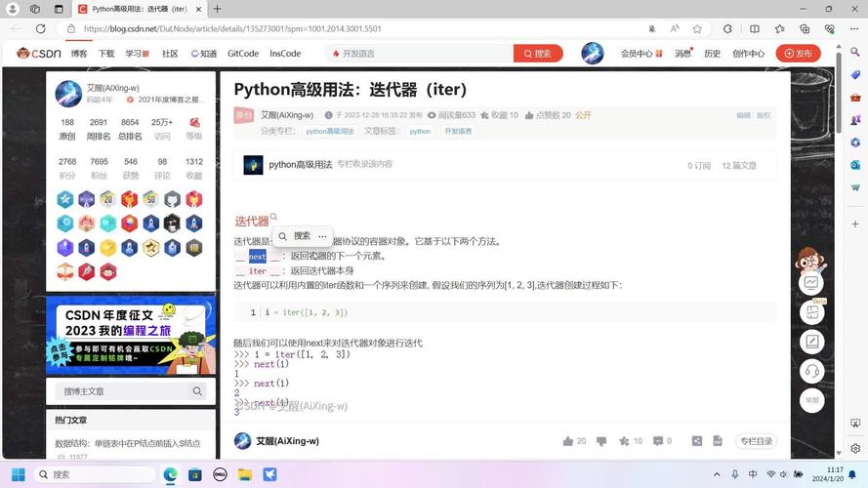Click the 搜索 popup button on selected text
This screenshot has width=868, height=488.
(x=295, y=236)
